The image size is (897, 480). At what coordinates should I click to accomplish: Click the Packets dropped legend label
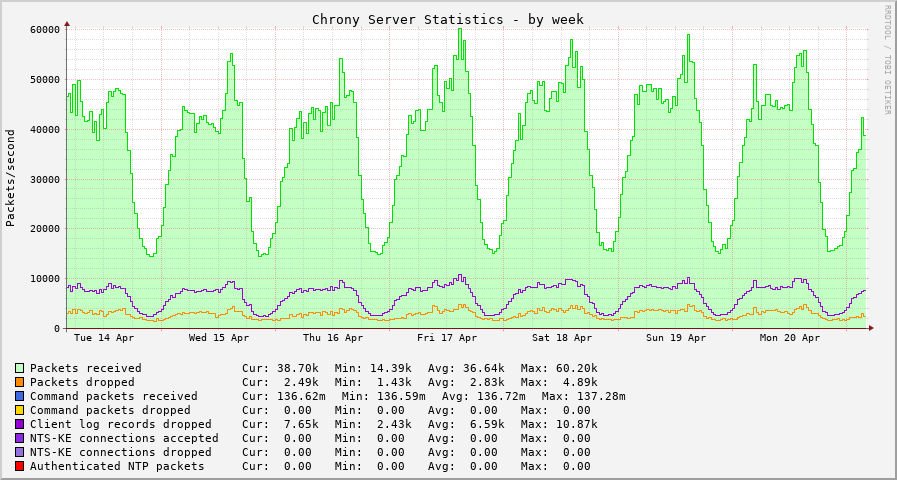coord(82,382)
